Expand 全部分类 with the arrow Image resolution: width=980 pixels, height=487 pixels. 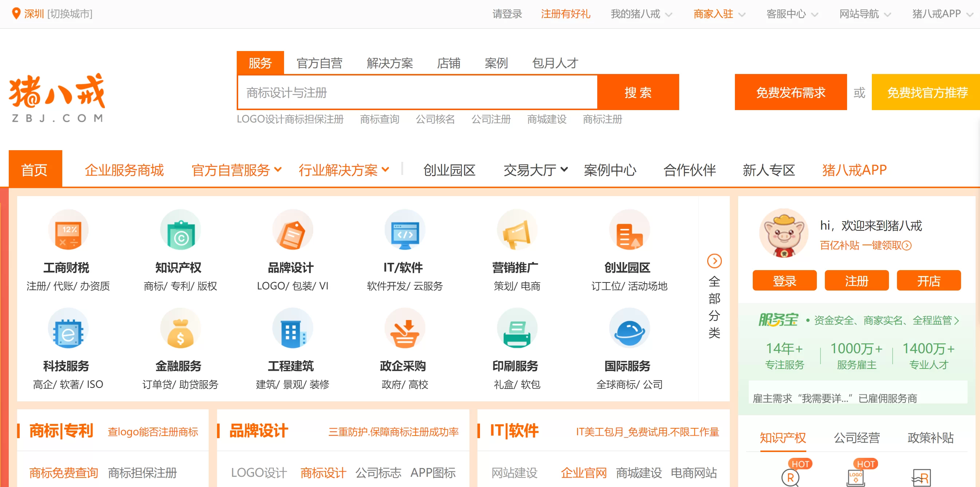coord(714,261)
